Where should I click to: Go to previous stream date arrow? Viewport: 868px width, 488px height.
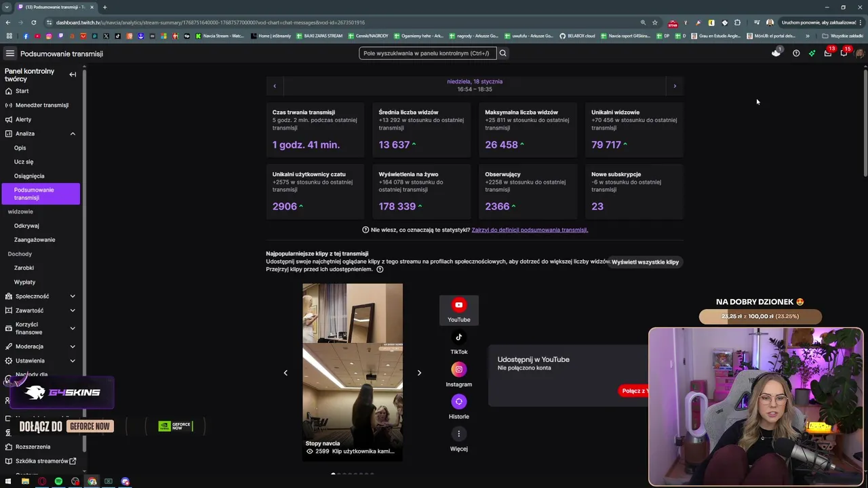pos(275,86)
